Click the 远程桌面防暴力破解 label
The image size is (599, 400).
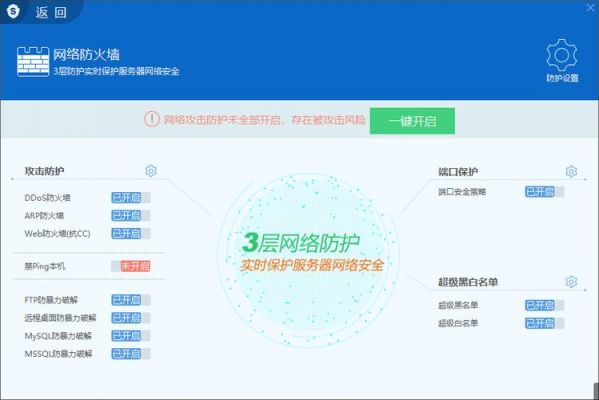[x=60, y=318]
